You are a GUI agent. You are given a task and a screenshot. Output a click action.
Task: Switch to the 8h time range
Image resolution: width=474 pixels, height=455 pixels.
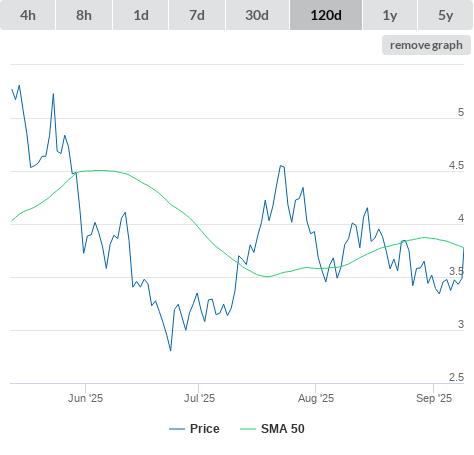(84, 15)
